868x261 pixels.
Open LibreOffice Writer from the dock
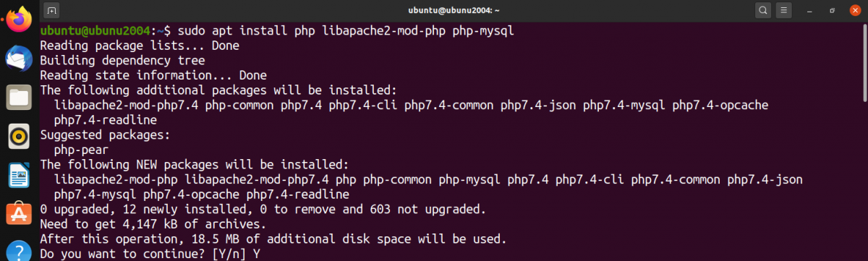click(x=17, y=175)
